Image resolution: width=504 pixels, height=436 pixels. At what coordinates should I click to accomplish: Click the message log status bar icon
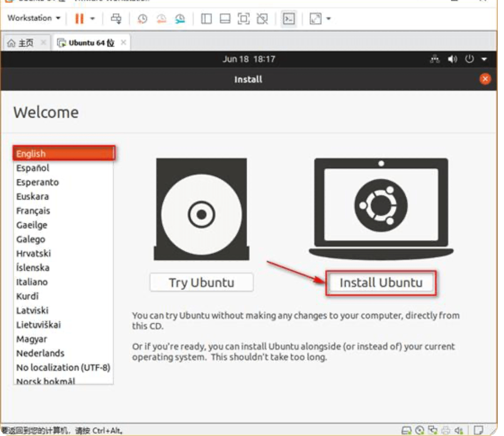(479, 430)
